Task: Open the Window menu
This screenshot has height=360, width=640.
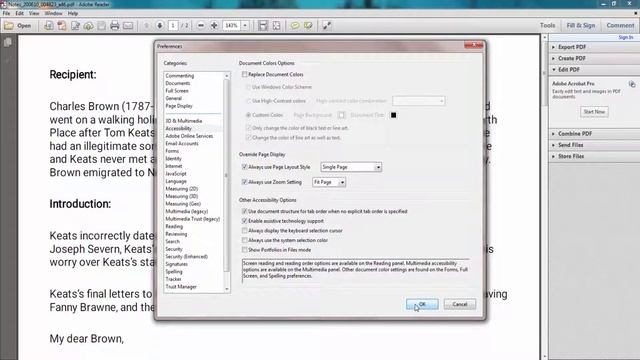Action: 53,13
